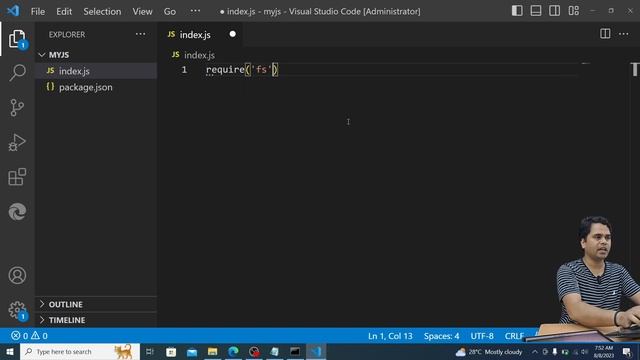Click the VS Code logo icon
Image resolution: width=640 pixels, height=360 pixels.
(13, 11)
